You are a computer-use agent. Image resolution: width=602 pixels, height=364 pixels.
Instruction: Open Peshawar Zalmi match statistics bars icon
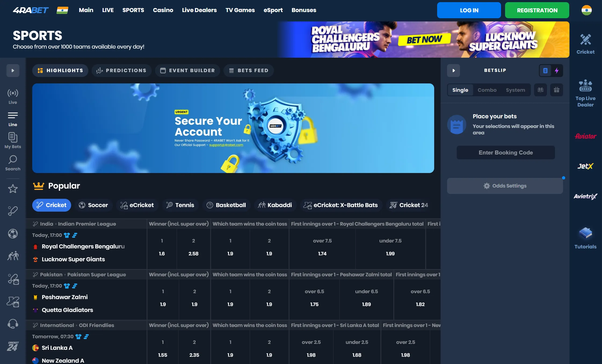pos(75,286)
